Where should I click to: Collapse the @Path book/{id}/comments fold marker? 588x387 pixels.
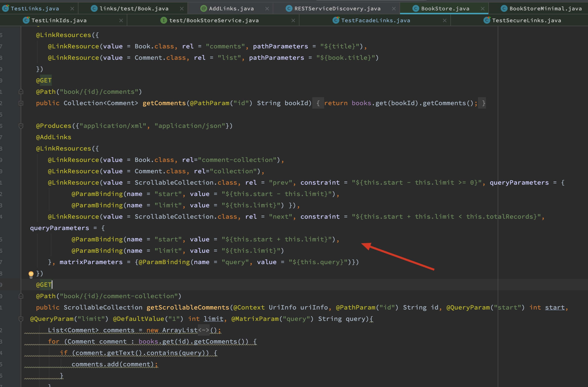pos(21,92)
